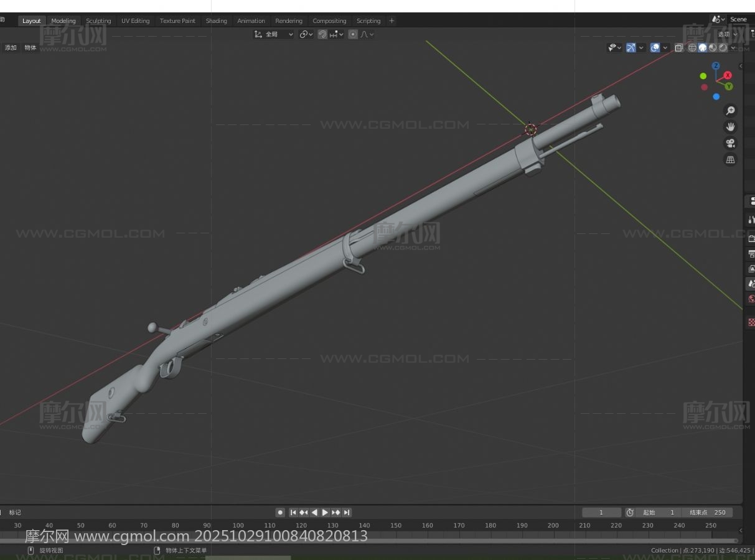
Task: Select rendered viewport shading mode
Action: 723,48
